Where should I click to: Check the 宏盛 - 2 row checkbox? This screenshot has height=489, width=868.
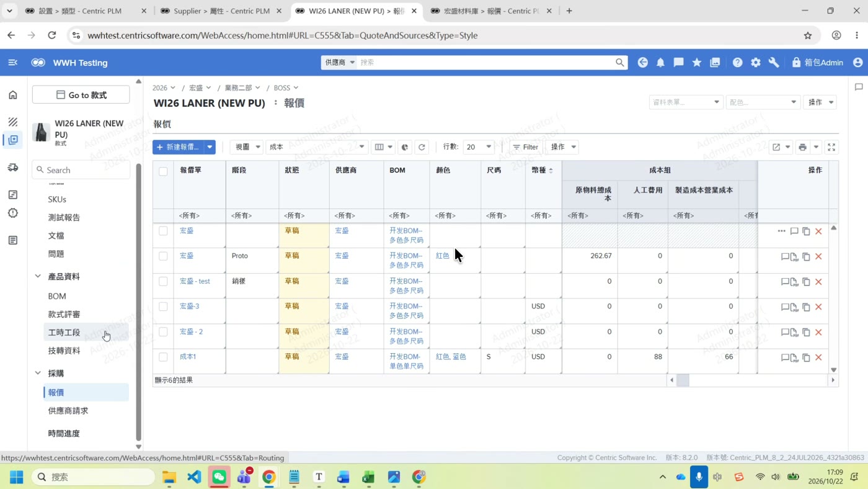pos(163,332)
